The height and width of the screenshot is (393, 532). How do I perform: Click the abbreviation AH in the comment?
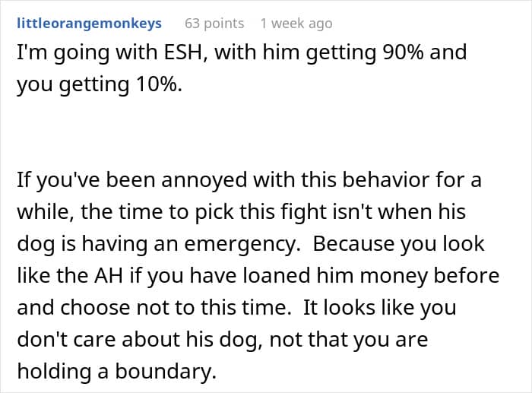pos(109,275)
